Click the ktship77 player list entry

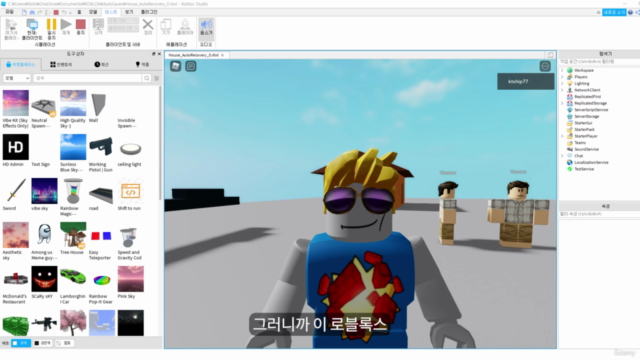(x=525, y=81)
